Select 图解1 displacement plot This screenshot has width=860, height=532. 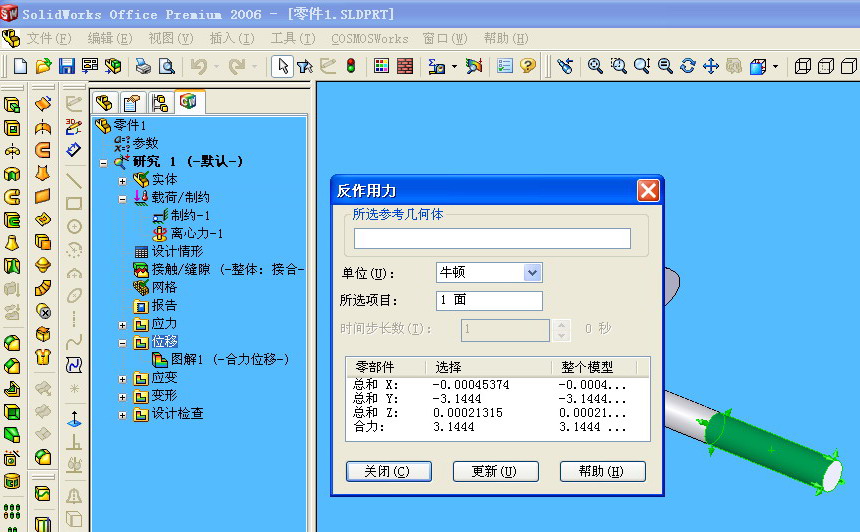click(x=230, y=359)
